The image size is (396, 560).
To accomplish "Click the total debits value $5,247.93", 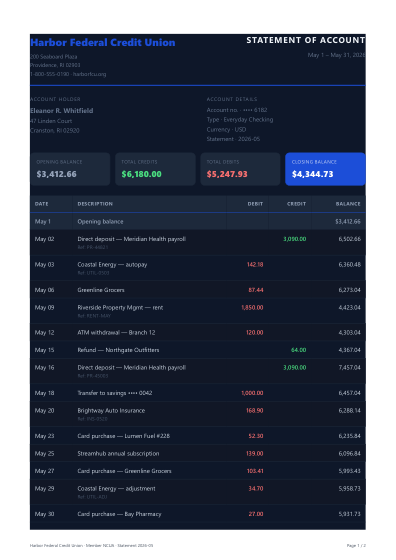I will click(227, 174).
